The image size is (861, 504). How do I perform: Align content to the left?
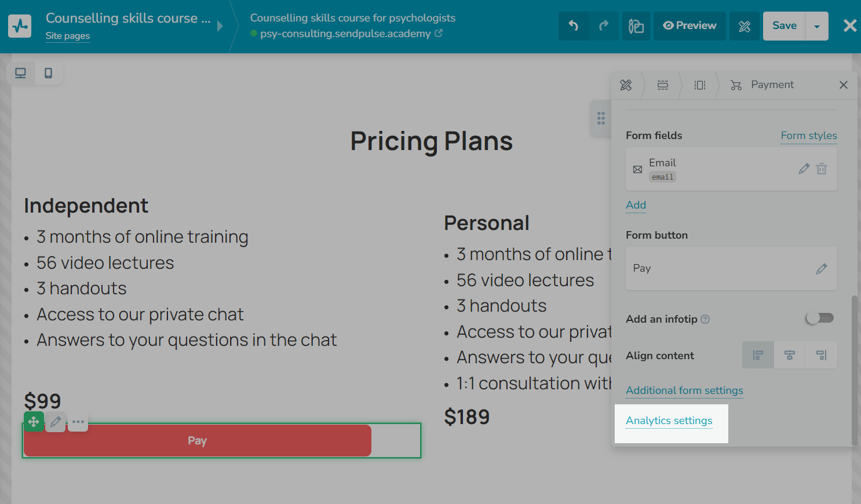point(758,355)
